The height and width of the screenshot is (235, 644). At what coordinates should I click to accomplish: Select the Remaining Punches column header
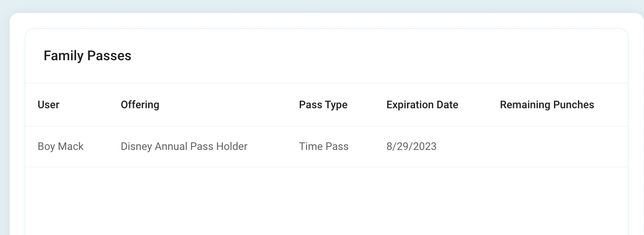coord(547,104)
